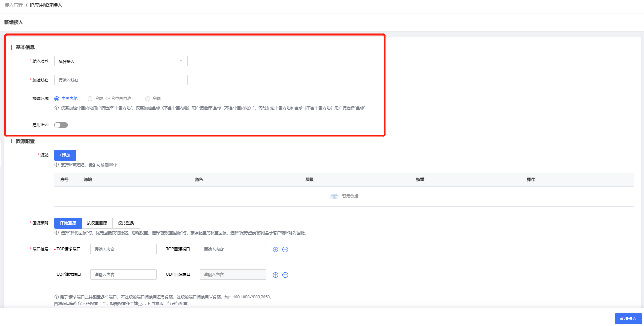Click the 回源配置 section heading
This screenshot has width=644, height=326.
pyautogui.click(x=25, y=141)
